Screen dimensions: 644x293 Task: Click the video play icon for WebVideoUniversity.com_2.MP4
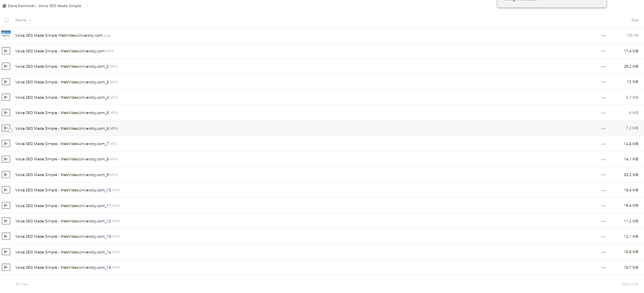6,66
